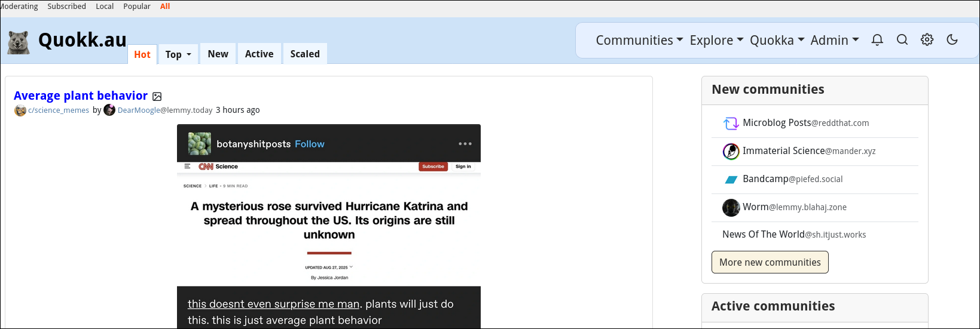Open settings via the gear icon
980x329 pixels.
927,40
